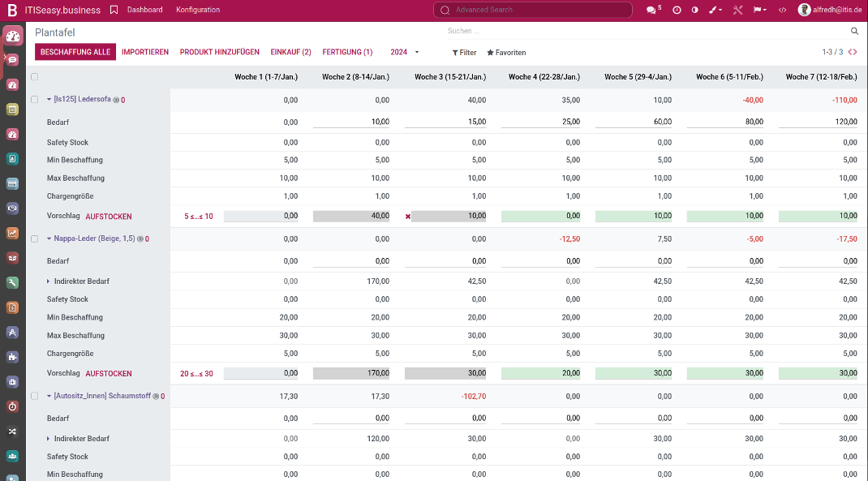Screen dimensions: 868x481
Task: Open the Konfiguration menu
Action: pos(197,10)
